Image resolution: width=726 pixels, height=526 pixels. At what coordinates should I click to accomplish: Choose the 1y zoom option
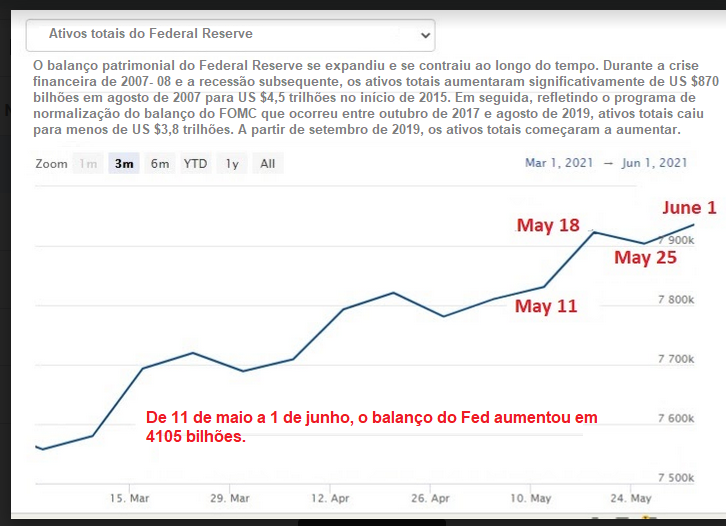pyautogui.click(x=232, y=164)
